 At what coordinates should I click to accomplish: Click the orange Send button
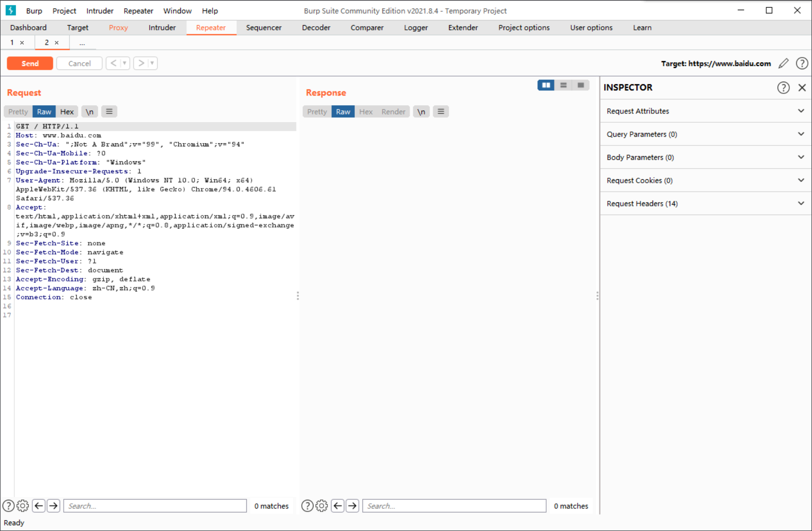[x=30, y=63]
